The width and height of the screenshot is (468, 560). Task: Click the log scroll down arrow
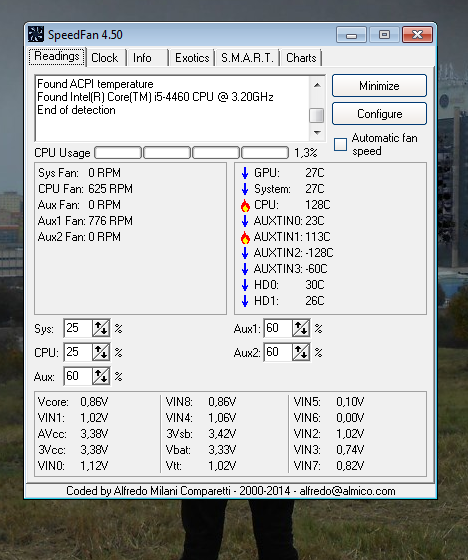point(317,132)
